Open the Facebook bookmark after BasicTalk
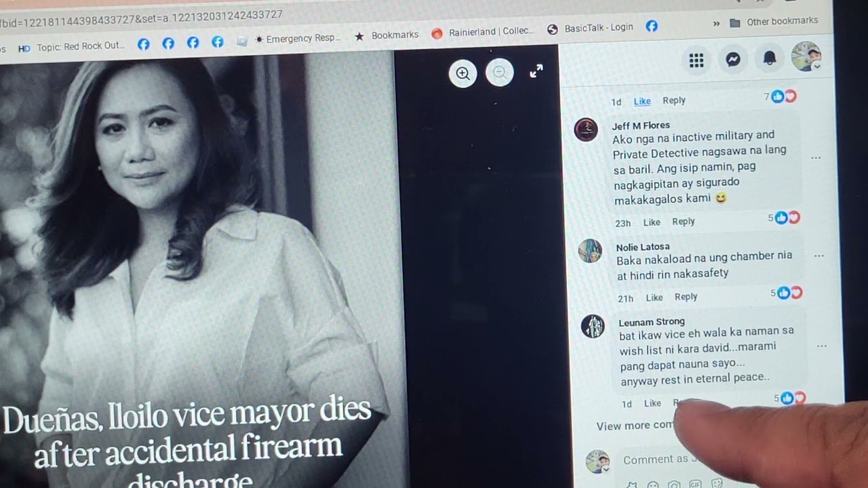Screen dimensions: 868x488 pos(652,26)
